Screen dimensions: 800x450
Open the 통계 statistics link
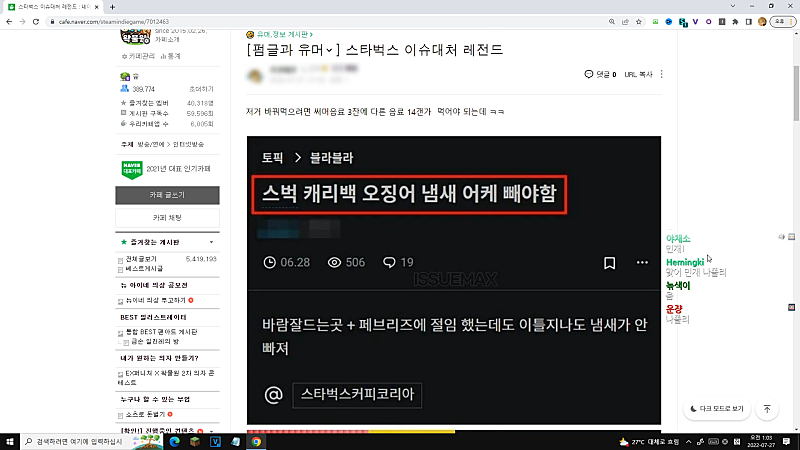(x=170, y=56)
